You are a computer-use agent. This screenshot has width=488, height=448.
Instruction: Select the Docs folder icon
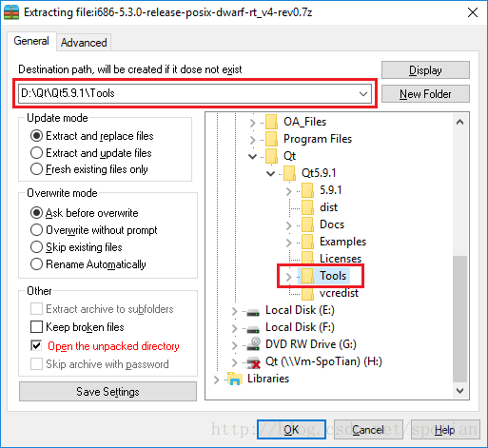307,224
